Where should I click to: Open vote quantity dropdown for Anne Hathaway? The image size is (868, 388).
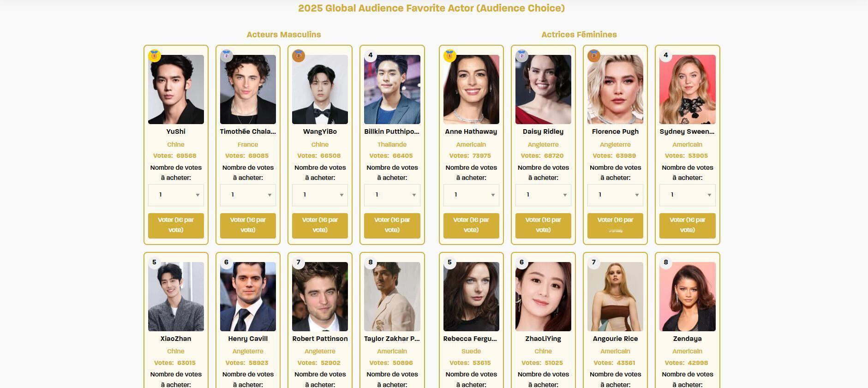click(x=471, y=195)
